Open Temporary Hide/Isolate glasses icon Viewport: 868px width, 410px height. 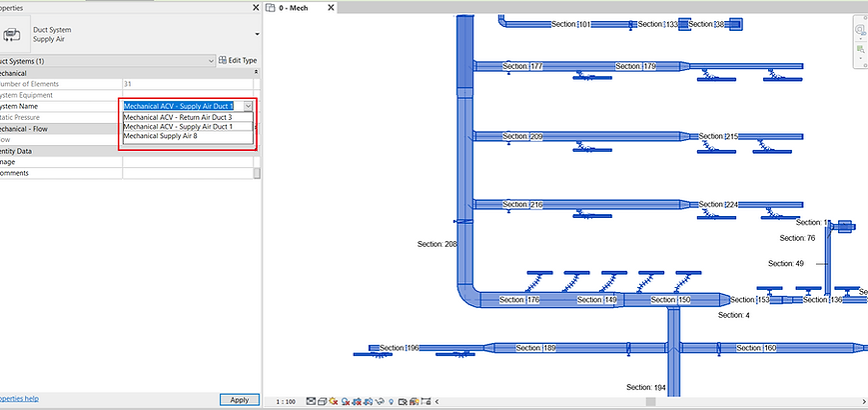tap(380, 401)
